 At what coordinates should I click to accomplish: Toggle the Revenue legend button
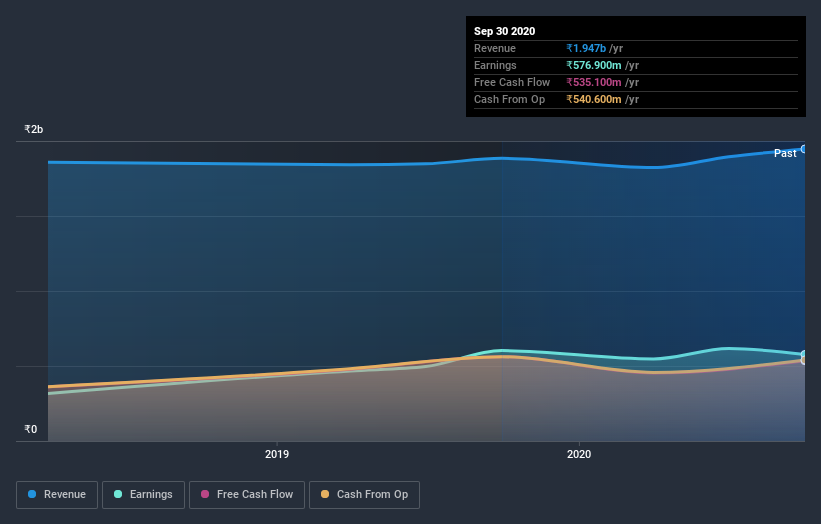coord(57,495)
